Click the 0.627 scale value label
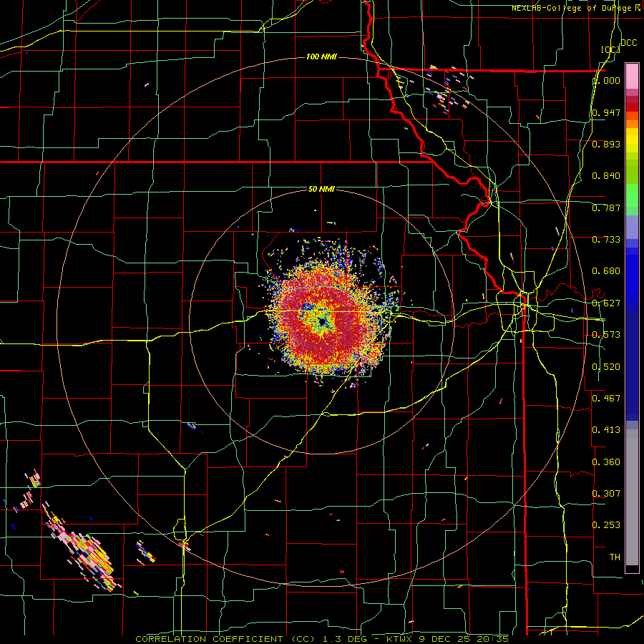This screenshot has height=644, width=644. [x=606, y=303]
